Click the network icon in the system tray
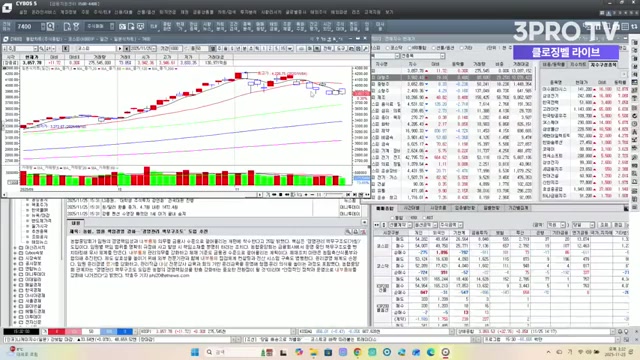640x360 pixels. tap(580, 352)
